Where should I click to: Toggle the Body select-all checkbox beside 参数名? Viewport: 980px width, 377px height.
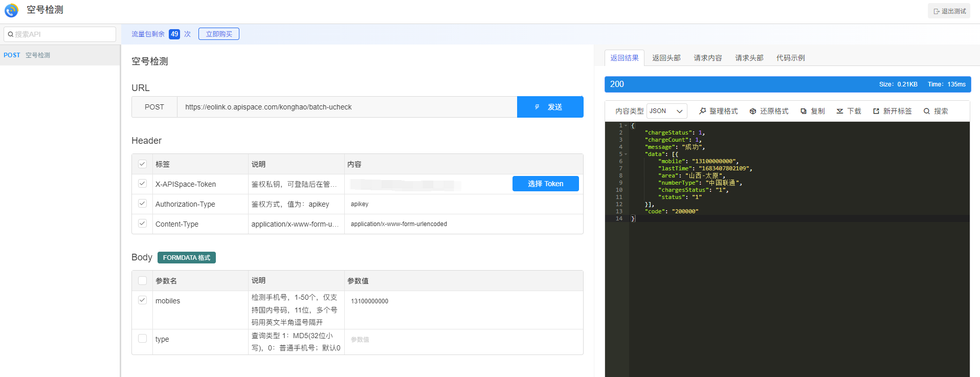(x=142, y=281)
